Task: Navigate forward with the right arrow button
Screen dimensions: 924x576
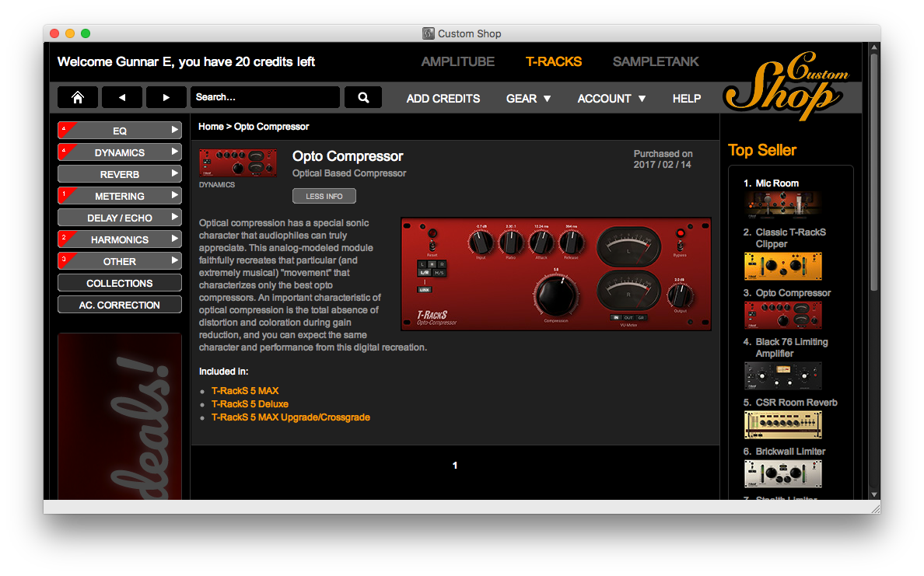Action: click(166, 97)
